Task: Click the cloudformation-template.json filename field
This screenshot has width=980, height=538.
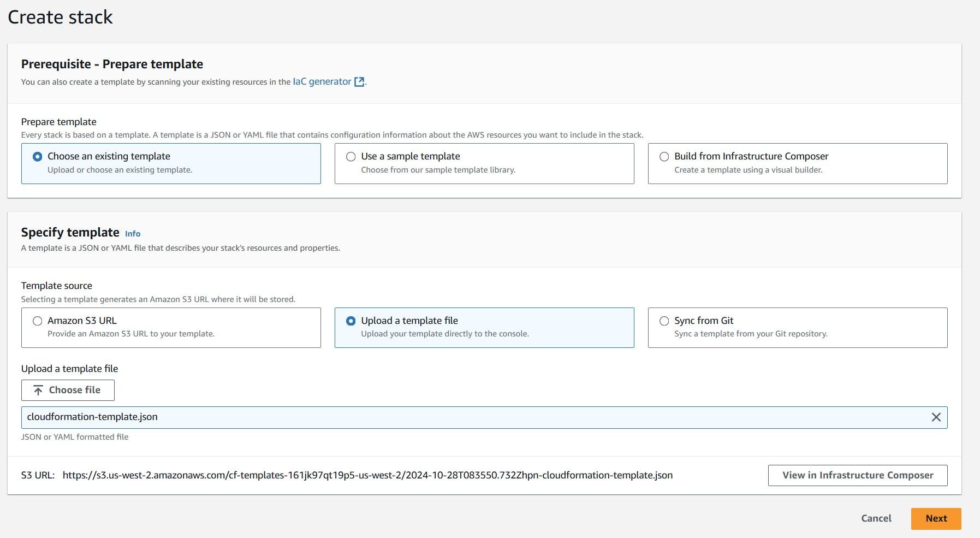Action: [218, 417]
